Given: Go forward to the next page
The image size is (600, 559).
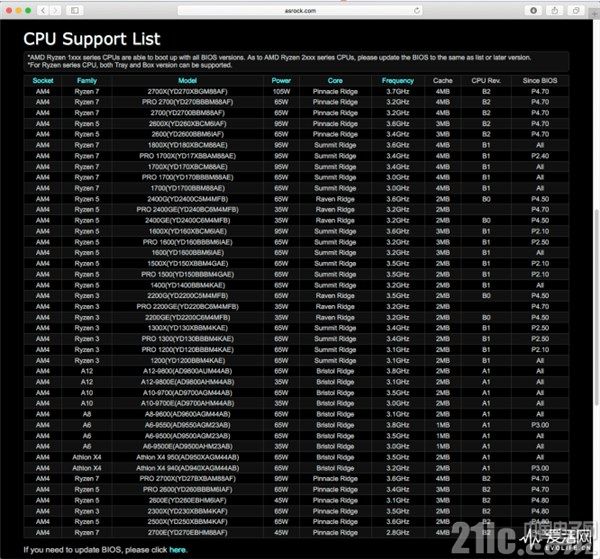Looking at the screenshot, I should pos(55,10).
